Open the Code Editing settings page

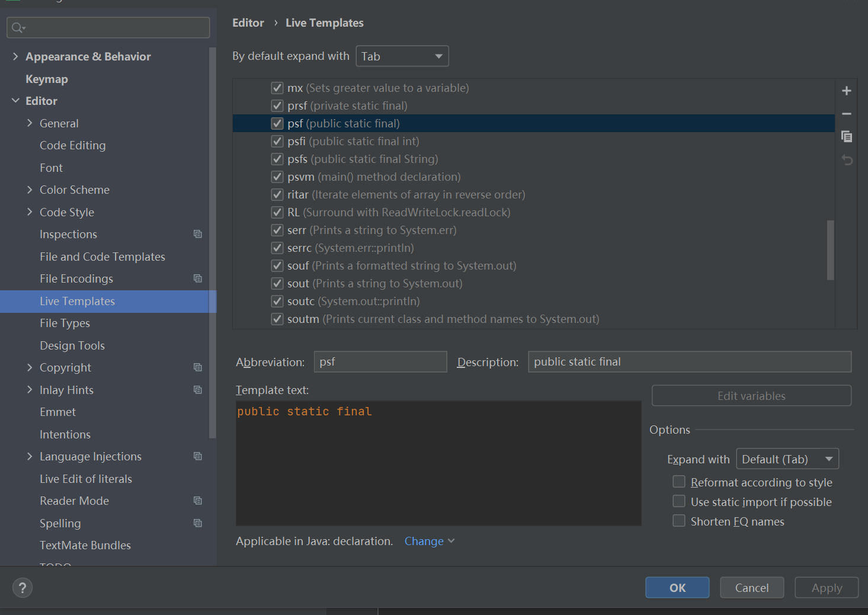click(x=73, y=145)
